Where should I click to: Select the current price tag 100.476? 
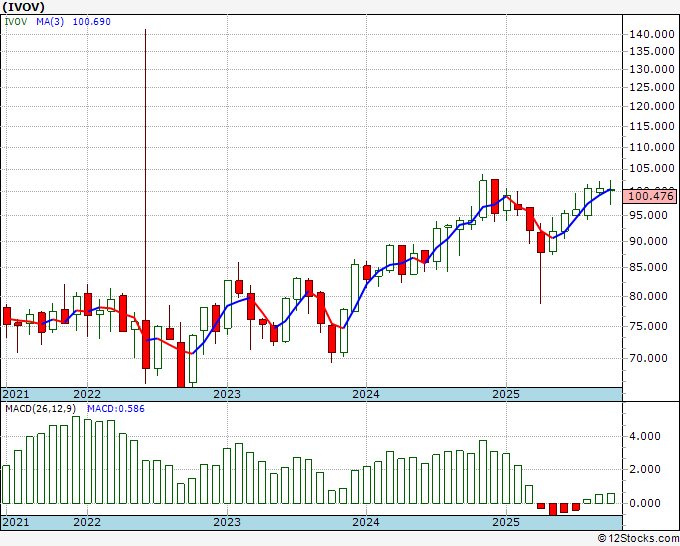point(651,196)
